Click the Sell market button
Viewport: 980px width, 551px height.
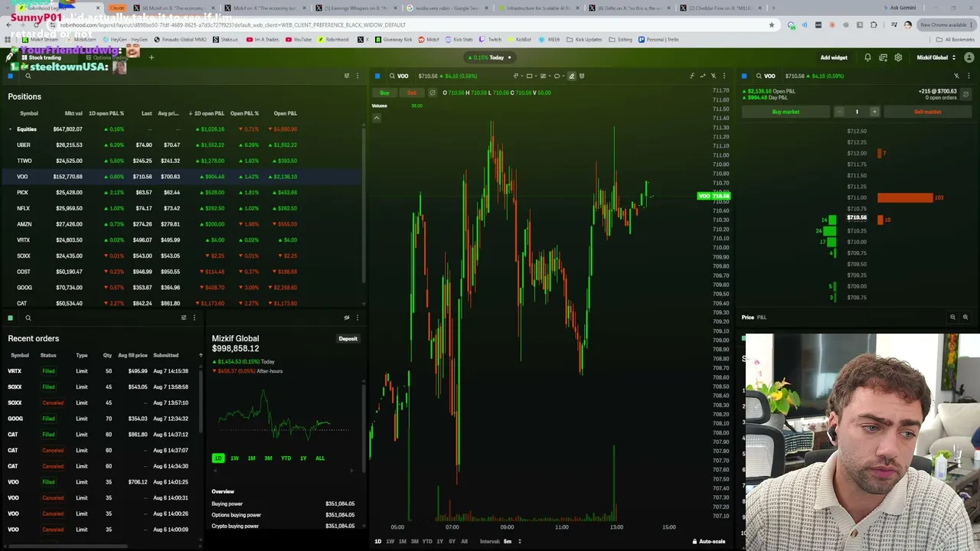[927, 112]
